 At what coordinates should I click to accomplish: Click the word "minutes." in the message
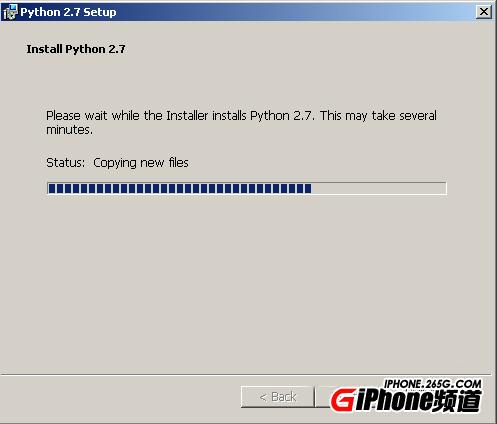pos(69,130)
